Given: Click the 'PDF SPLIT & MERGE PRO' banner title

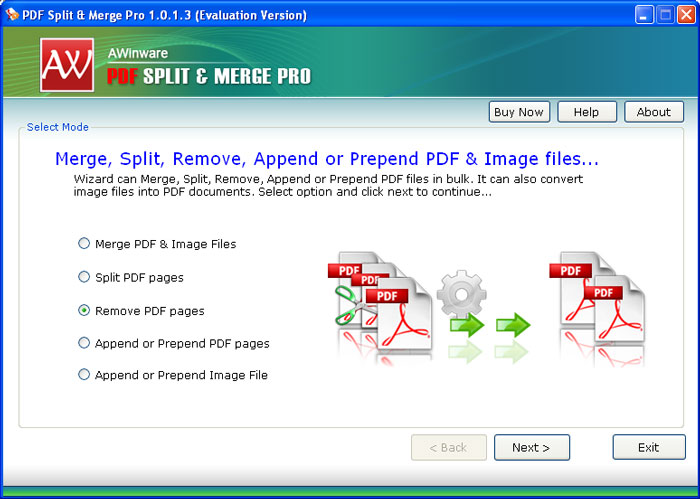Looking at the screenshot, I should point(209,76).
